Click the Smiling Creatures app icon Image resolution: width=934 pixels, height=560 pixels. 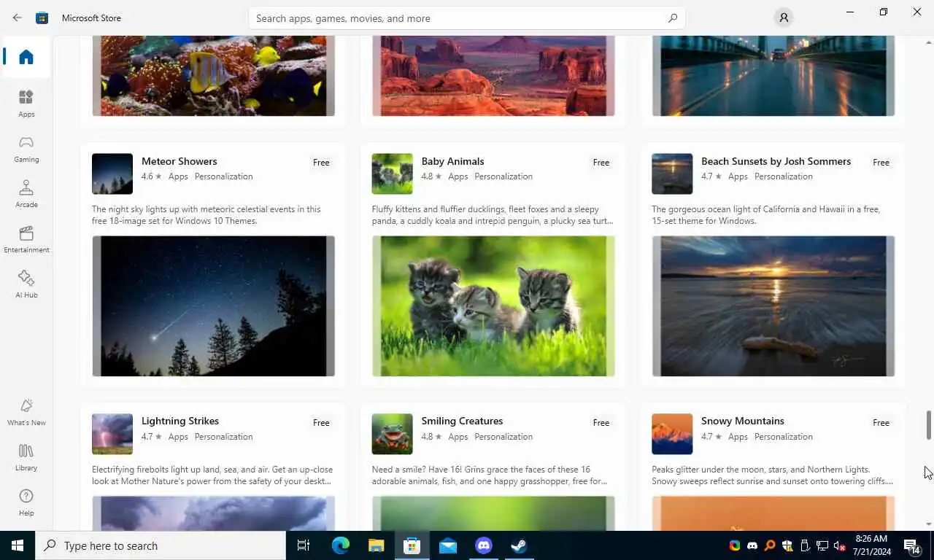392,434
